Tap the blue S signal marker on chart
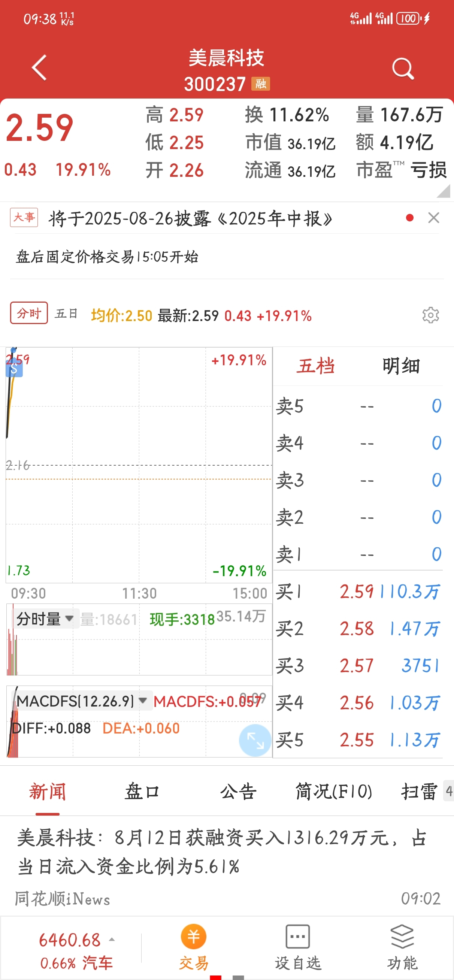The height and width of the screenshot is (980, 454). [x=14, y=368]
